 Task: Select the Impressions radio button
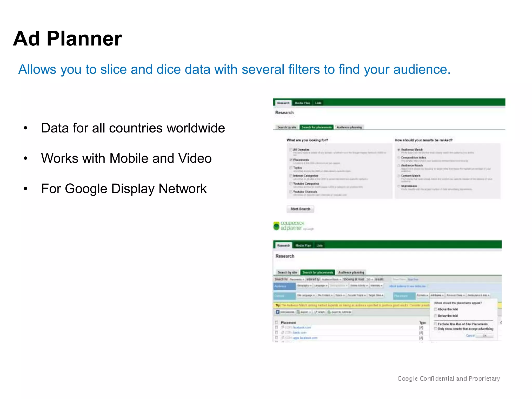coord(398,186)
